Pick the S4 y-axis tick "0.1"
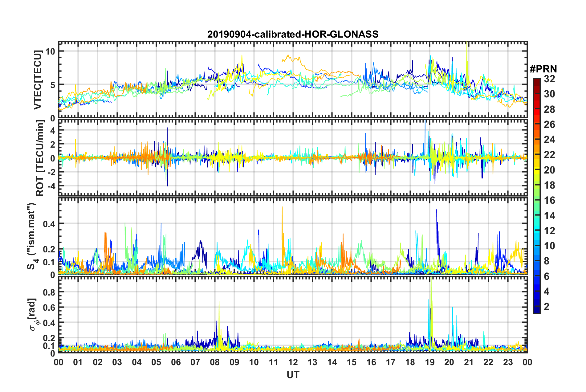This screenshot has height=392, width=586. tap(49, 262)
